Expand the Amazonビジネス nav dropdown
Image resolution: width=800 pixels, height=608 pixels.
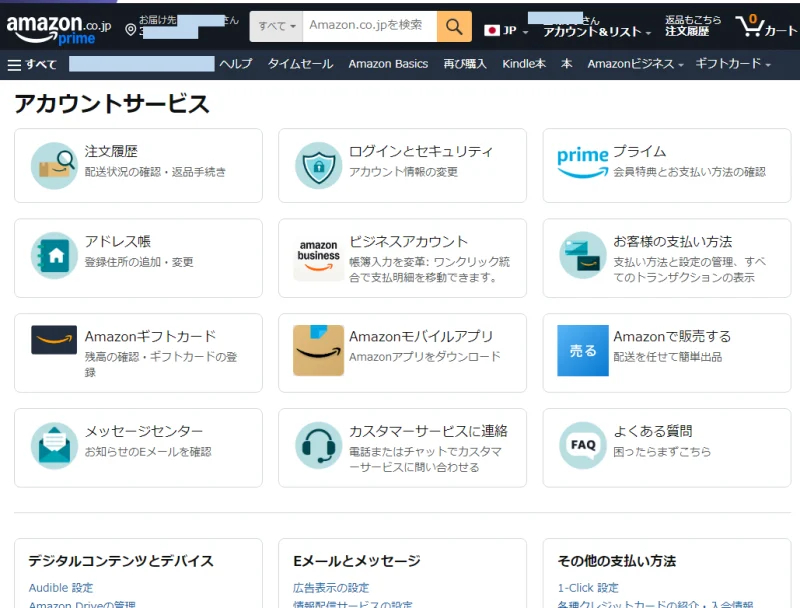click(681, 65)
